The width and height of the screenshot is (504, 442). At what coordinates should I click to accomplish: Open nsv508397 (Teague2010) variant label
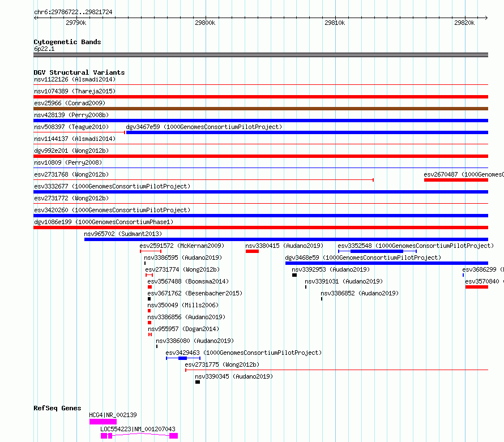(71, 127)
